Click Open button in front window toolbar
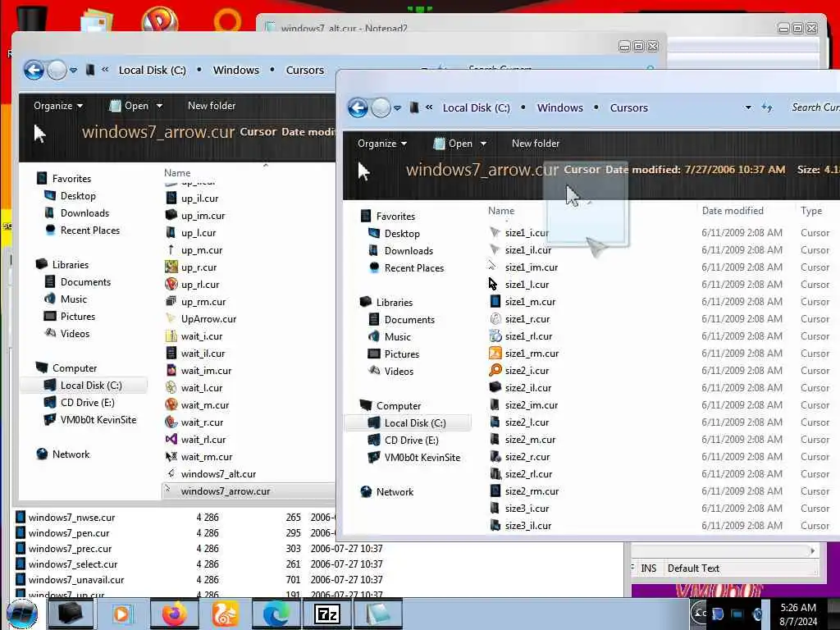This screenshot has height=630, width=840. pos(453,144)
